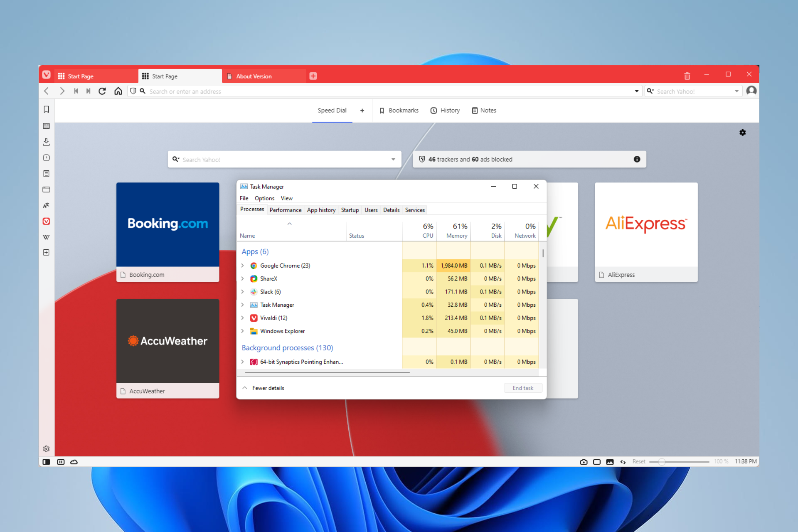The image size is (798, 532).
Task: Open the toolbar search engine dropdown arrow
Action: coord(736,91)
